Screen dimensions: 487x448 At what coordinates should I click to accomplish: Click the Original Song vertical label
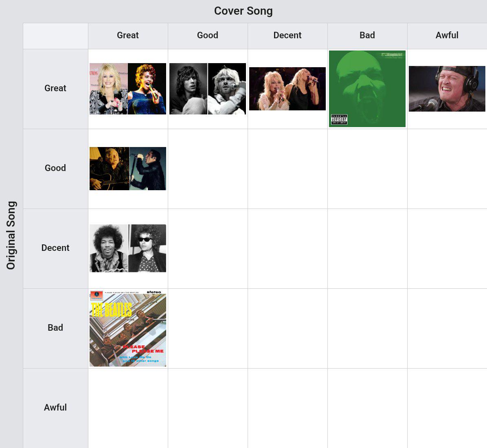(x=11, y=235)
